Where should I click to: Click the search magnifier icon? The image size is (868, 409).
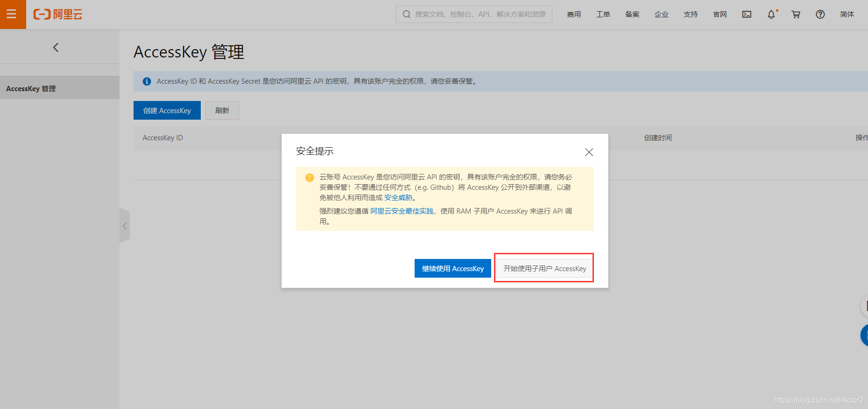407,14
